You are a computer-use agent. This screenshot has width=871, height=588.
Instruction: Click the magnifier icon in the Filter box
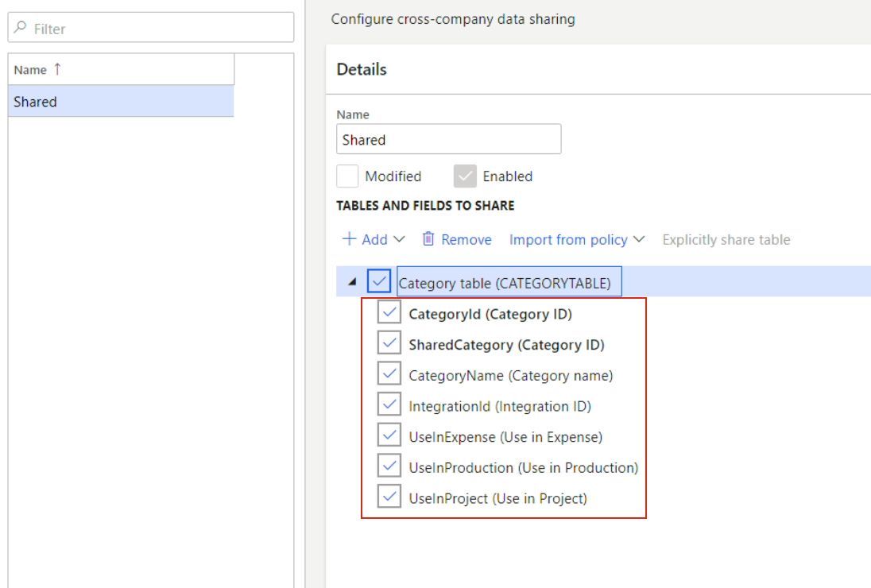(20, 26)
